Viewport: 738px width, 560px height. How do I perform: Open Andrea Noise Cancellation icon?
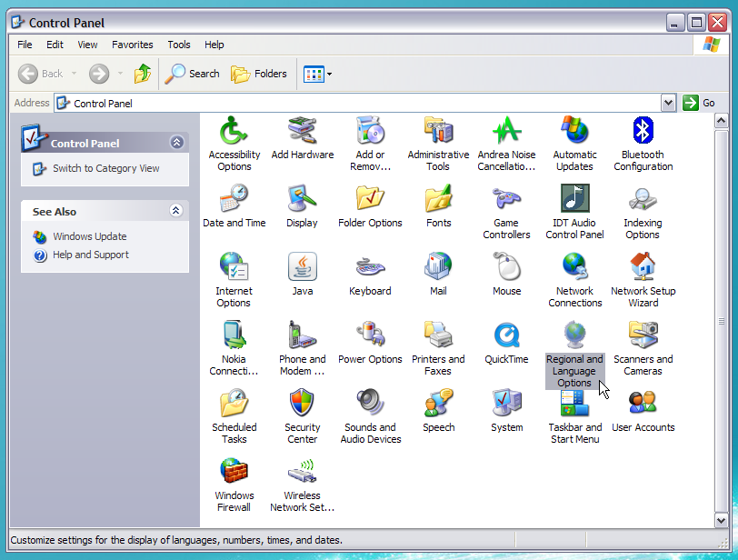506,131
